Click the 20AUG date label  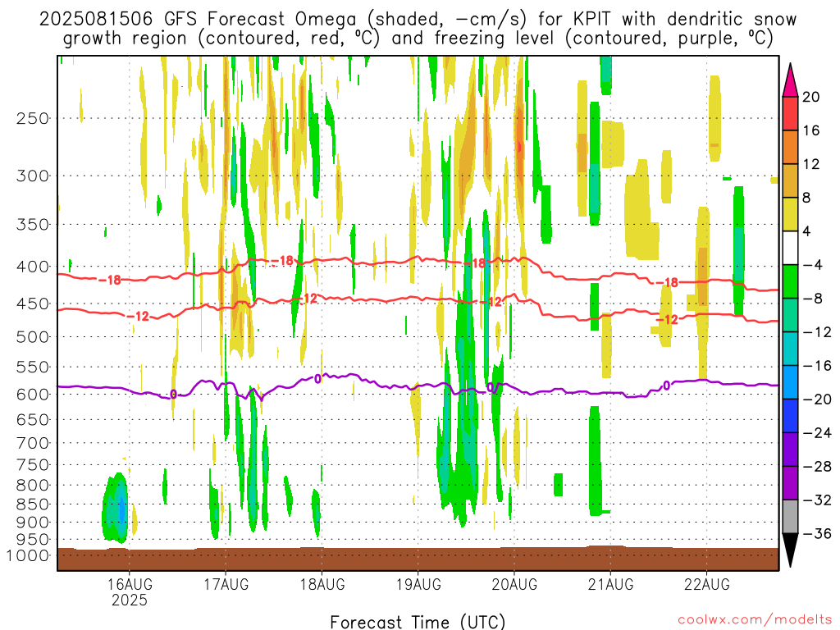514,584
